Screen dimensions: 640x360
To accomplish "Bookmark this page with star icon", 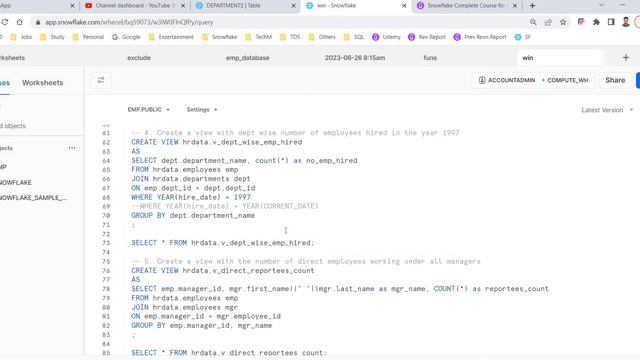I will [563, 22].
